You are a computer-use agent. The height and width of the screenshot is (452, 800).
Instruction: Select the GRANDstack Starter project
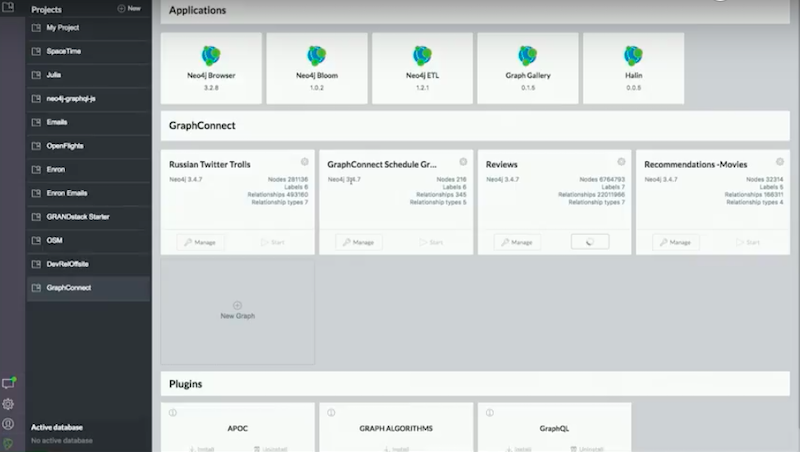pos(89,217)
